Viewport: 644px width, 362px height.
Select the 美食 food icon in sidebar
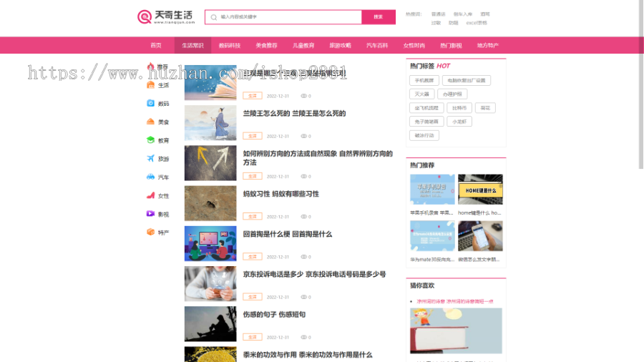[150, 122]
